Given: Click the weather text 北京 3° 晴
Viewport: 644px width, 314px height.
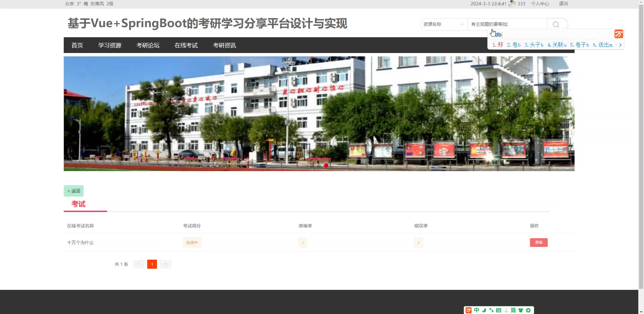Looking at the screenshot, I should pos(76,4).
